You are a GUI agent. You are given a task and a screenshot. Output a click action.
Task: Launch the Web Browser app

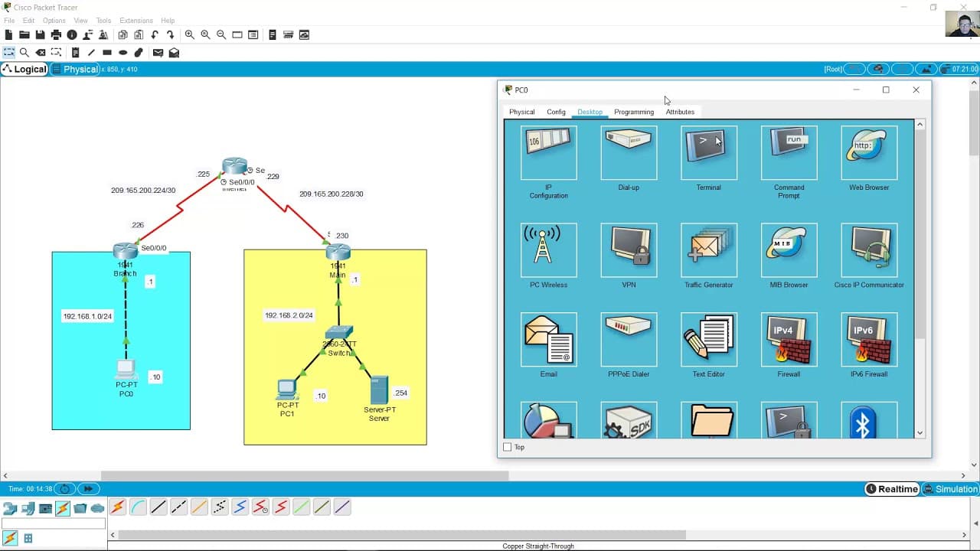point(869,153)
